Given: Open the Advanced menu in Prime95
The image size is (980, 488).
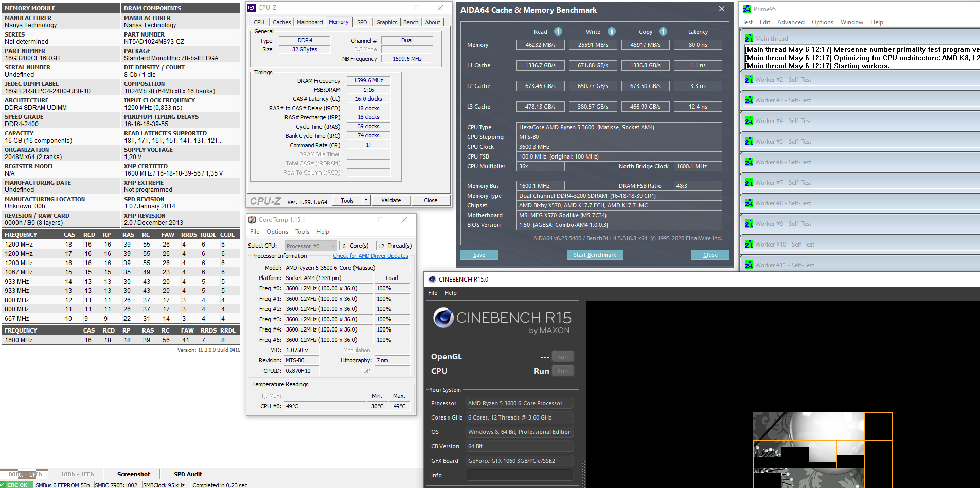Looking at the screenshot, I should pyautogui.click(x=791, y=22).
